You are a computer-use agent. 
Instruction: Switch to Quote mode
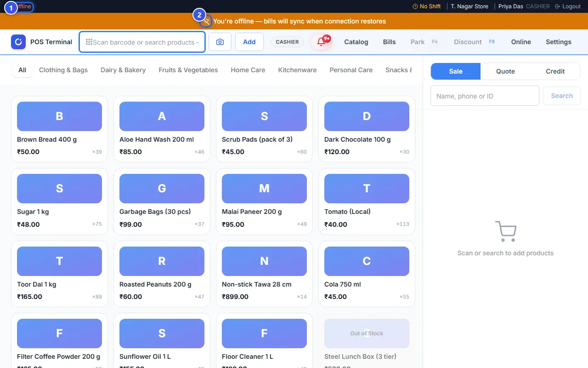click(505, 71)
